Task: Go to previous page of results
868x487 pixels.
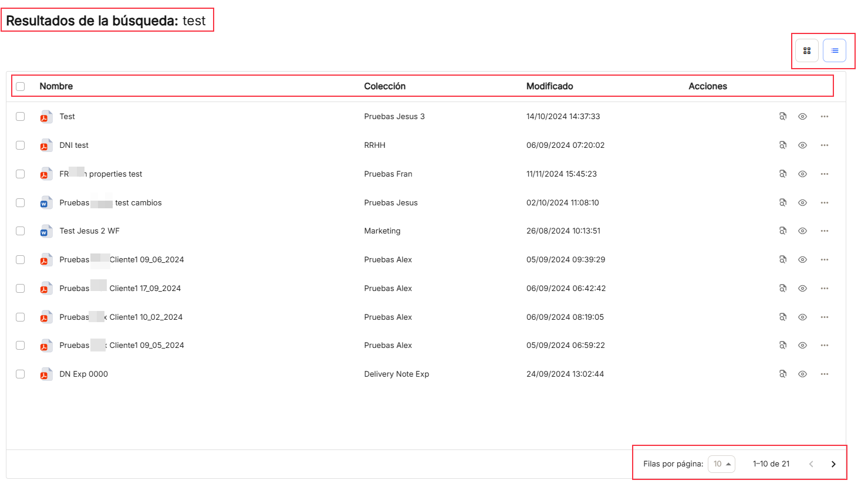Action: coord(811,464)
